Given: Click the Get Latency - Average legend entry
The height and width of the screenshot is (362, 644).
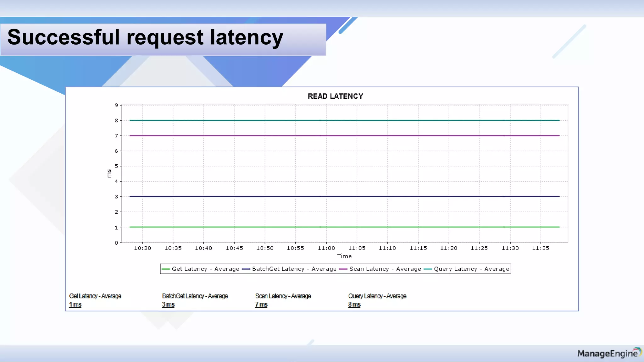Looking at the screenshot, I should coord(201,269).
